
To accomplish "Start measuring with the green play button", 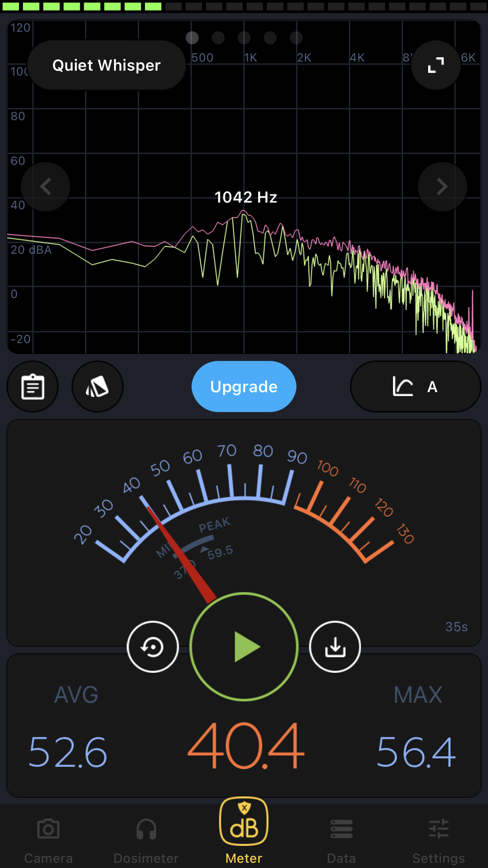I will (244, 647).
